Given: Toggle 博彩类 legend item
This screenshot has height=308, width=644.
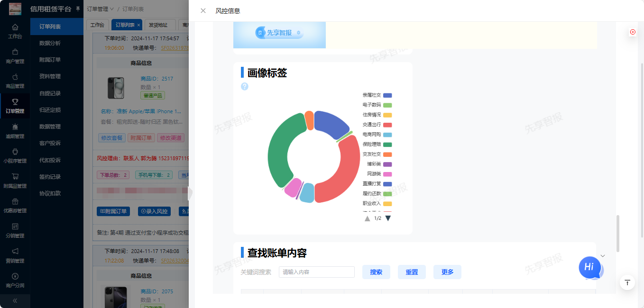Looking at the screenshot, I should tap(379, 164).
